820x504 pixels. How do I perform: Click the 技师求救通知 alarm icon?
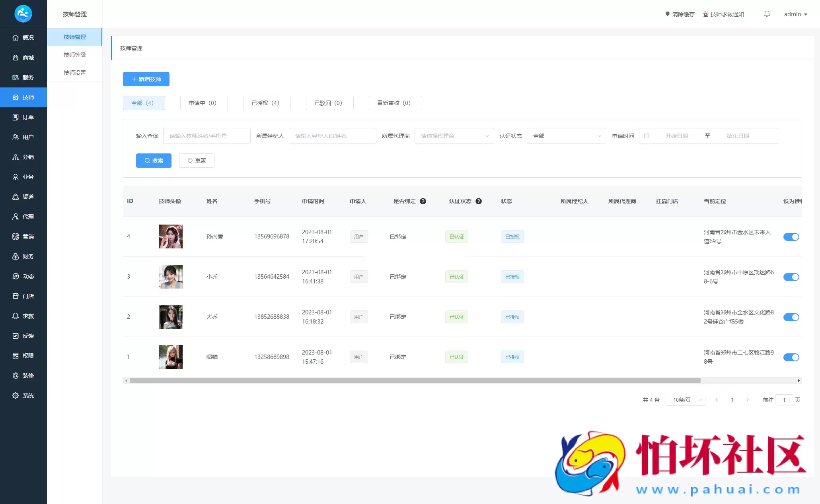click(705, 14)
